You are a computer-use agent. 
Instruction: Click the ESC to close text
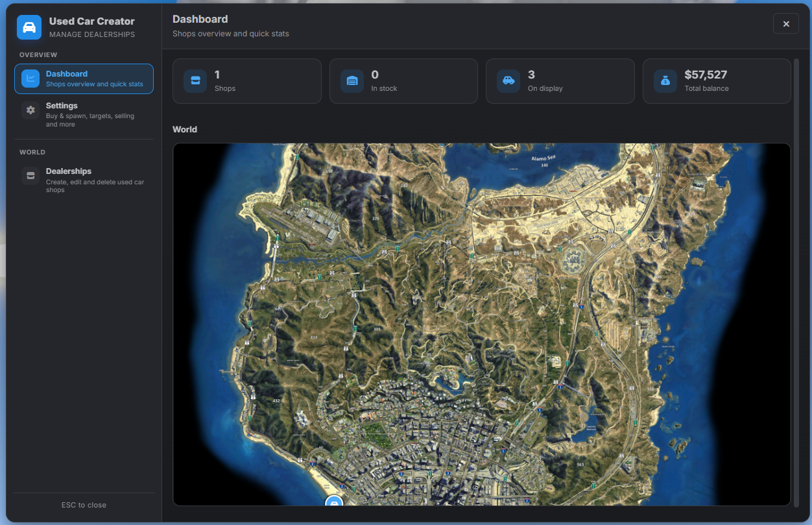[x=84, y=505]
